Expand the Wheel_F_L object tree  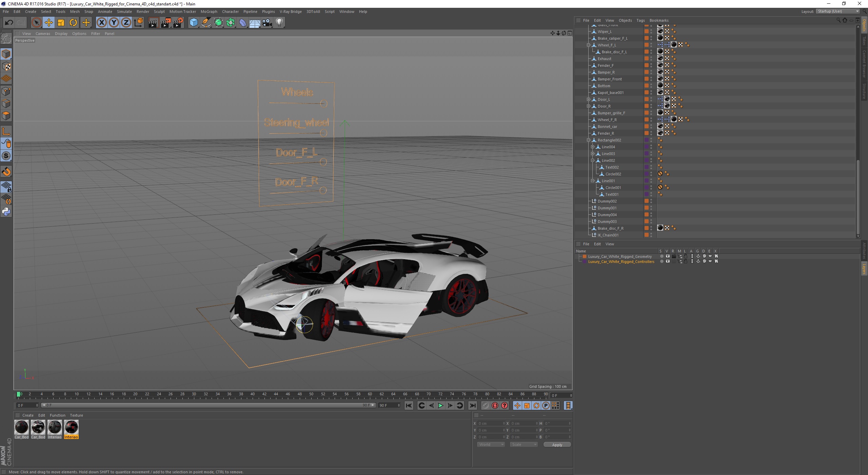pyautogui.click(x=589, y=45)
